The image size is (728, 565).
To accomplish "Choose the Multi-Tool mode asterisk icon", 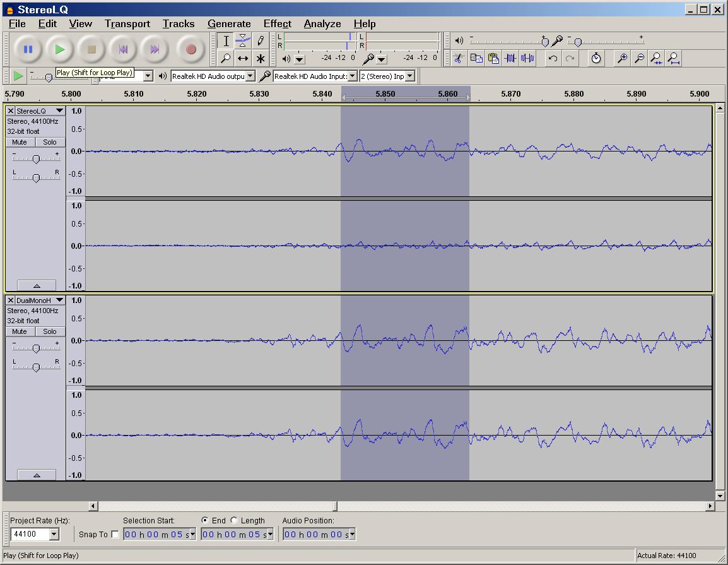I will pyautogui.click(x=260, y=58).
